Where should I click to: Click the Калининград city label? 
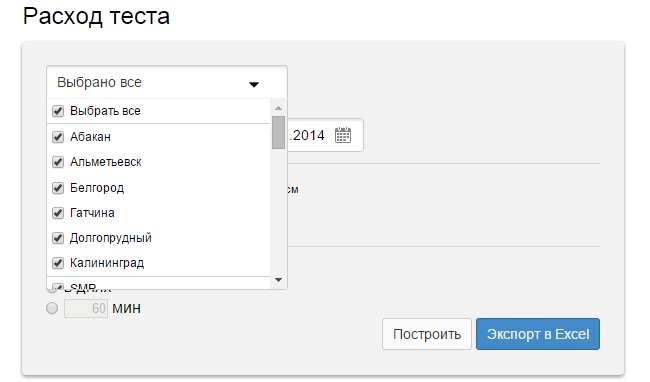pos(107,263)
